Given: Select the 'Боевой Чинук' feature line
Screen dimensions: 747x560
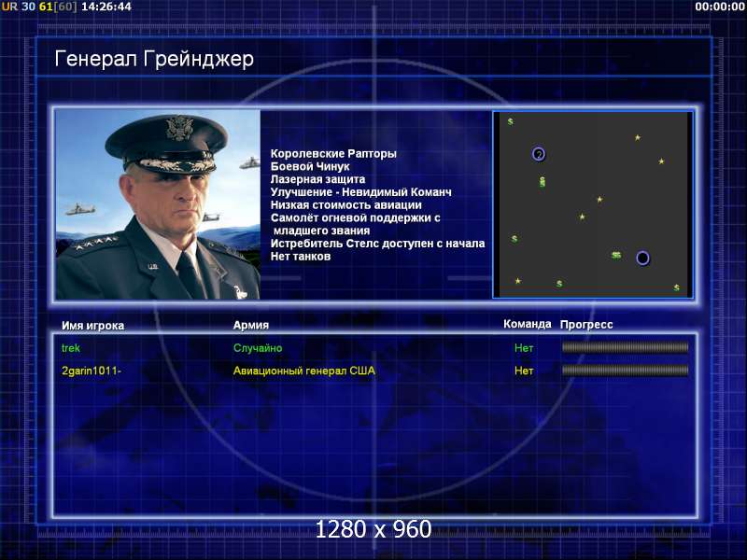Looking at the screenshot, I should (310, 167).
